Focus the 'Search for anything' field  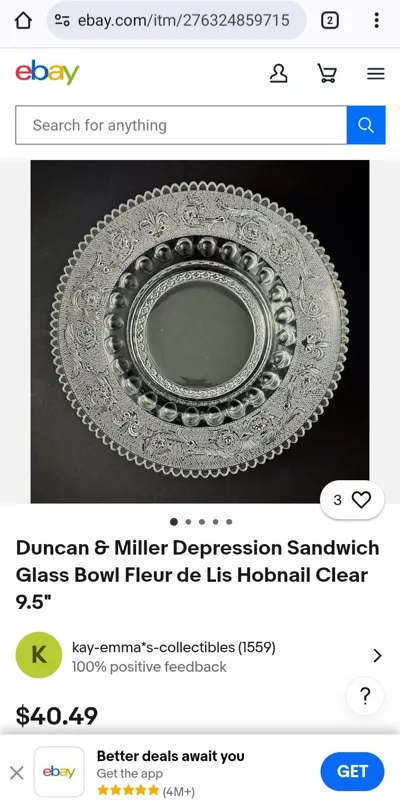point(181,125)
